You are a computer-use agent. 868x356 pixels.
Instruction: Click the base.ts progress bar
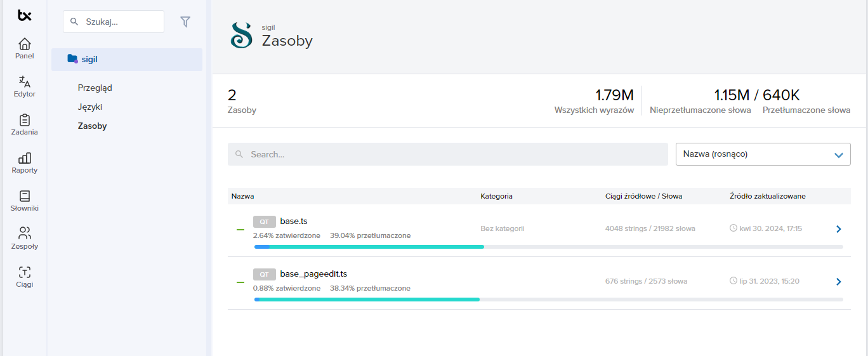coord(548,246)
